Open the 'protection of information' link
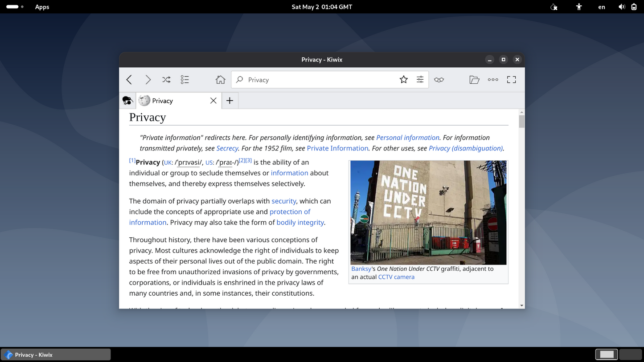The height and width of the screenshot is (362, 644). 290,212
